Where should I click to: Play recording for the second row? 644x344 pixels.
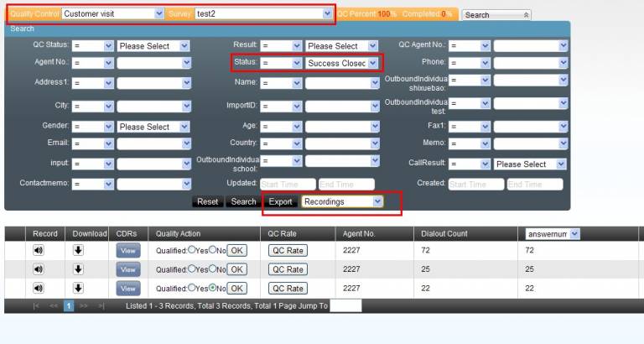point(39,269)
